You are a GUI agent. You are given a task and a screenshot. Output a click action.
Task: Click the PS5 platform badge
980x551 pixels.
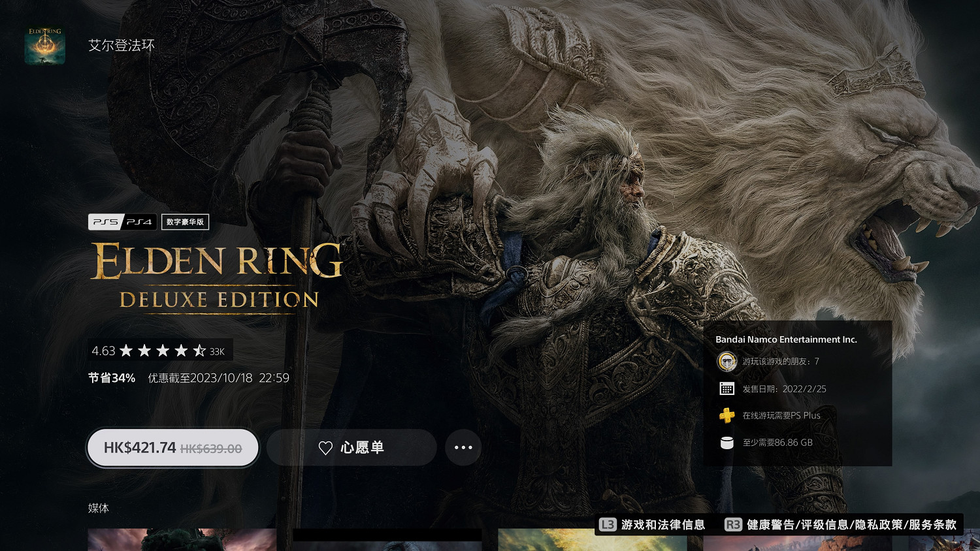(105, 222)
